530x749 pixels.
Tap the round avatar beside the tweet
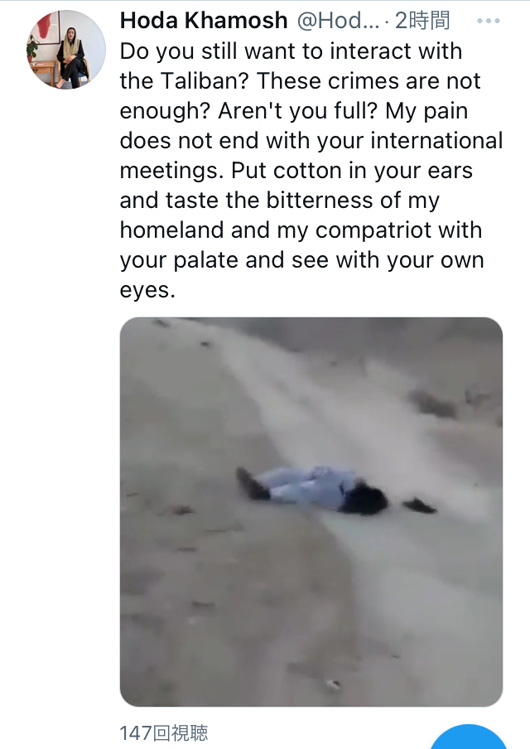tap(66, 50)
